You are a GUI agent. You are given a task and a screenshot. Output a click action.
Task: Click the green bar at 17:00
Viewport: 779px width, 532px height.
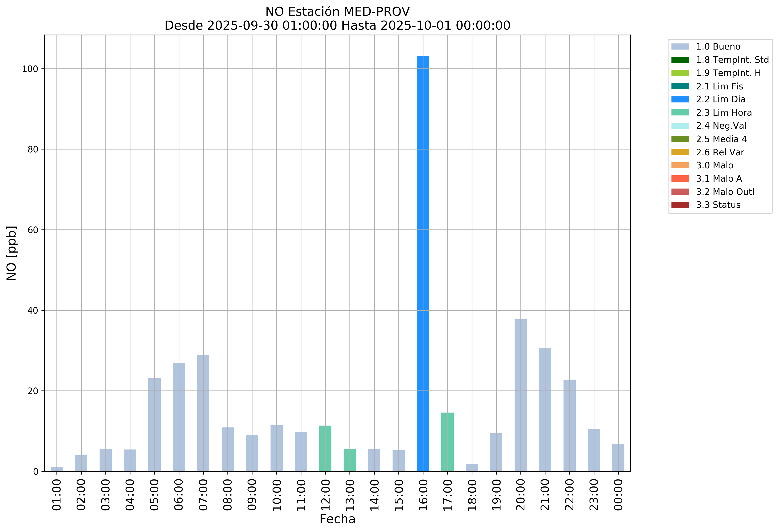click(x=447, y=442)
